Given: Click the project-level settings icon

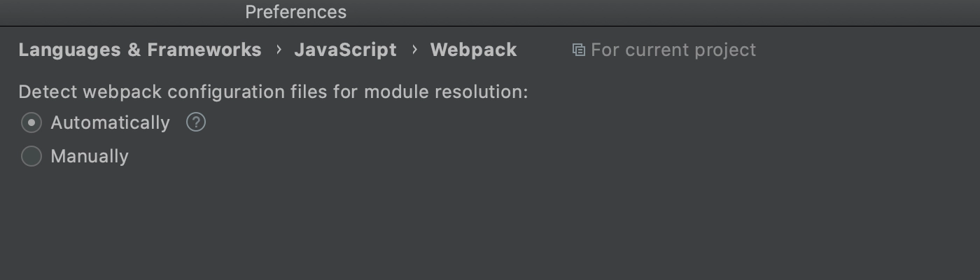Looking at the screenshot, I should click(578, 50).
